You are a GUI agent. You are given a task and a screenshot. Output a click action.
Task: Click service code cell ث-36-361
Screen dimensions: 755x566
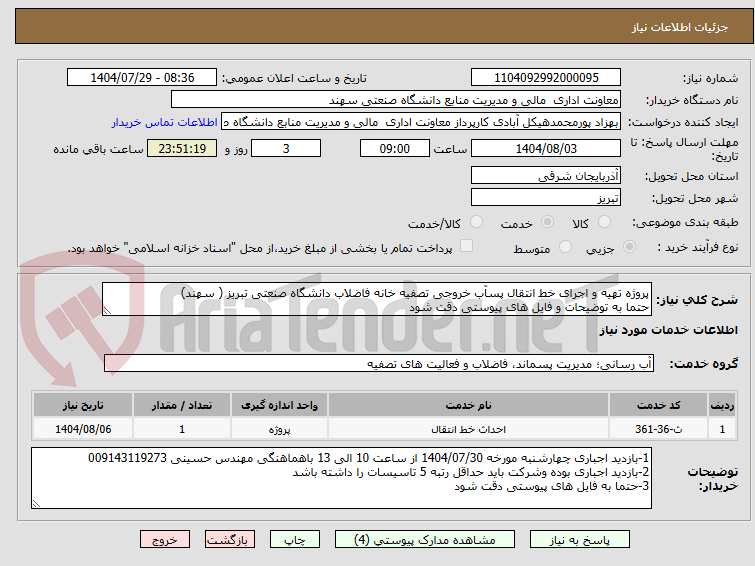(x=658, y=429)
